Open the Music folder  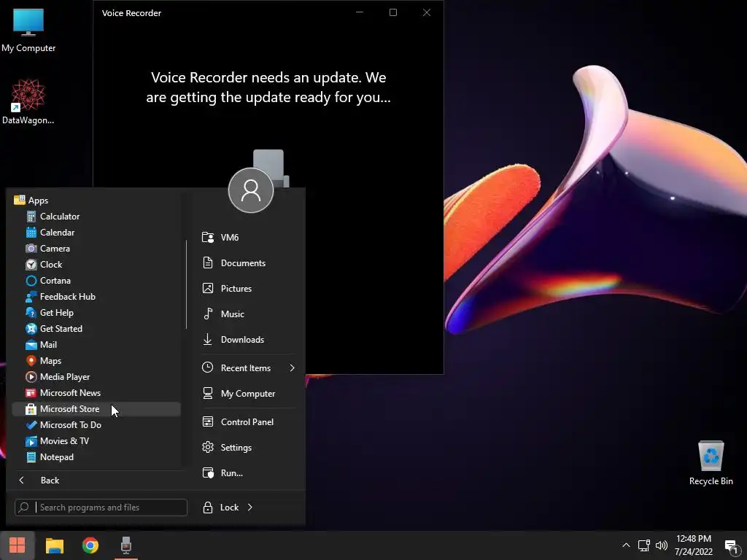(248, 314)
